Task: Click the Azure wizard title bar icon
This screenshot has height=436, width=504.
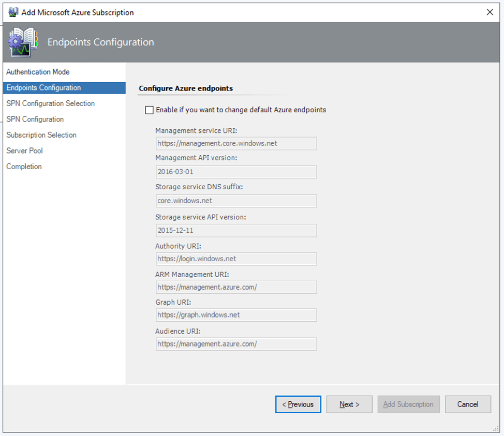Action: click(x=13, y=12)
